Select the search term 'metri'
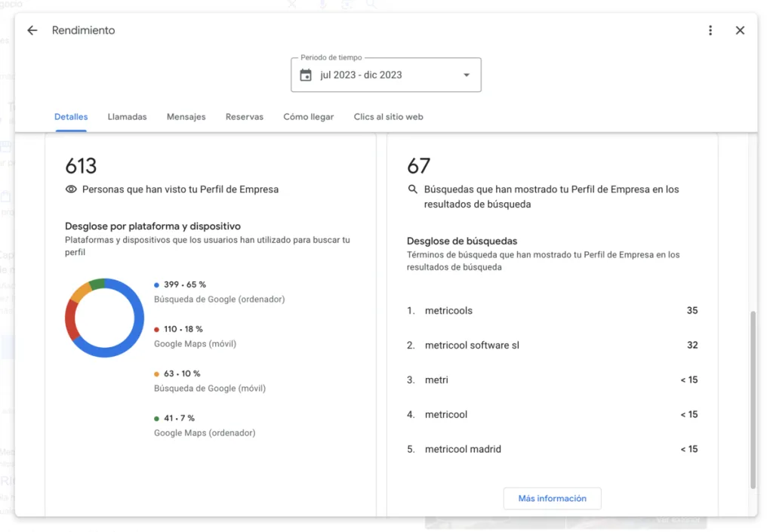The image size is (773, 532). click(x=436, y=380)
